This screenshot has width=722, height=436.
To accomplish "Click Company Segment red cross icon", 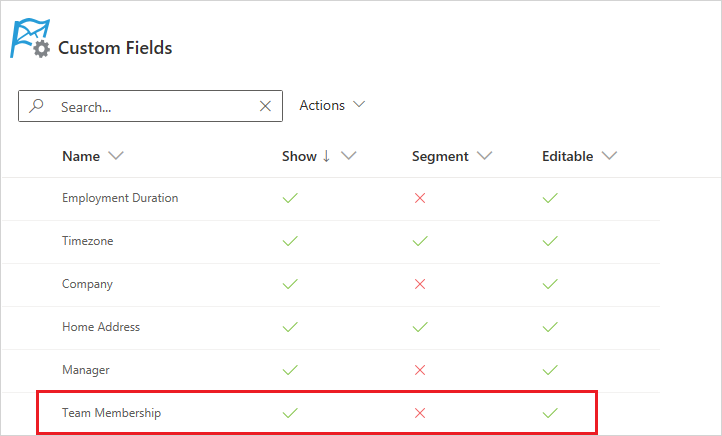I will 420,284.
